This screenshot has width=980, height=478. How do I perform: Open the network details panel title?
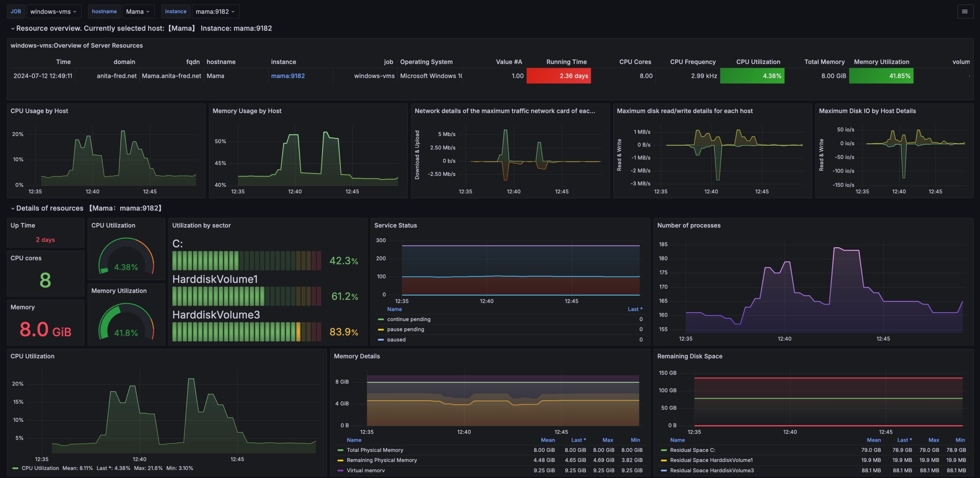505,111
